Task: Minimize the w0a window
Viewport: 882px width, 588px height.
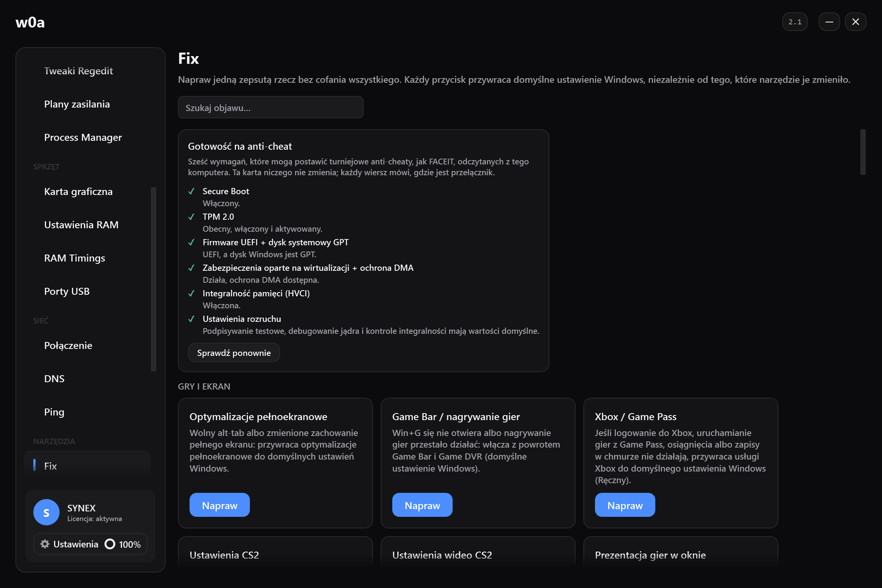Action: (x=829, y=22)
